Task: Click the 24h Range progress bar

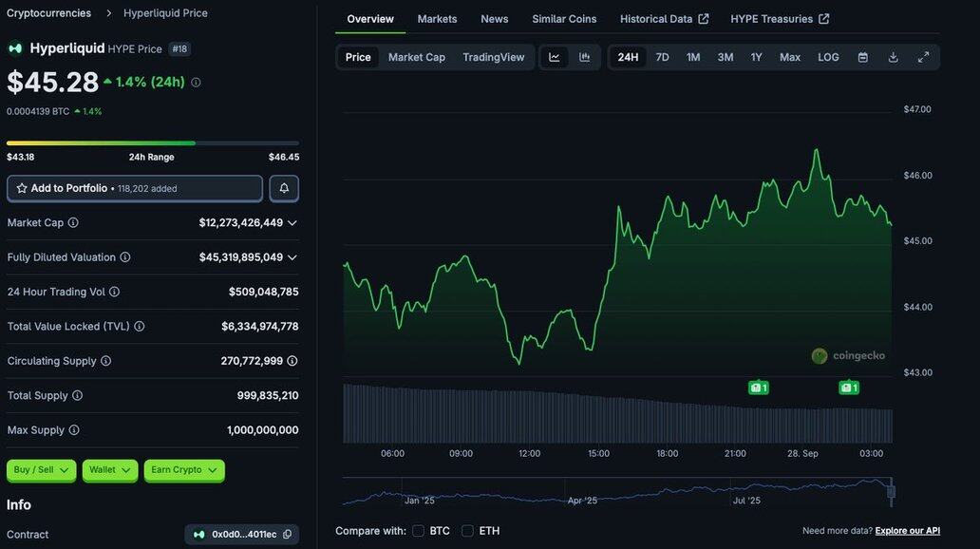Action: (x=153, y=143)
